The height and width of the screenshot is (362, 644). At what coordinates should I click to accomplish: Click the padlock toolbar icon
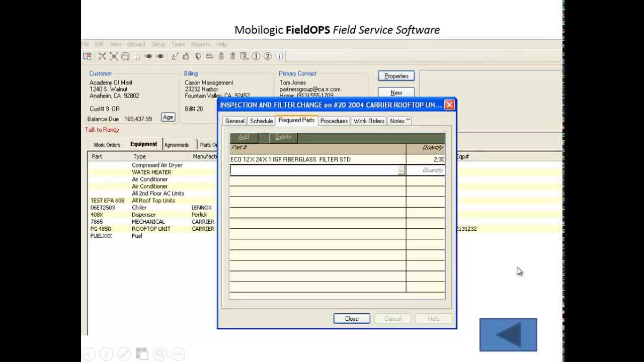[136, 56]
